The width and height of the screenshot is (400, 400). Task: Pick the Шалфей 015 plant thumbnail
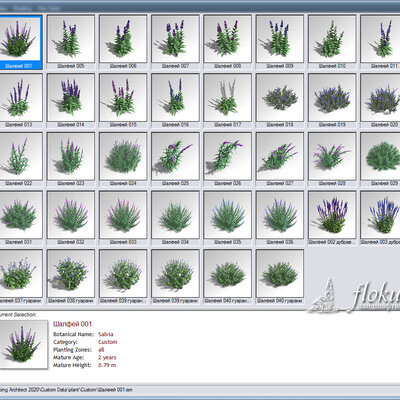[x=123, y=97]
